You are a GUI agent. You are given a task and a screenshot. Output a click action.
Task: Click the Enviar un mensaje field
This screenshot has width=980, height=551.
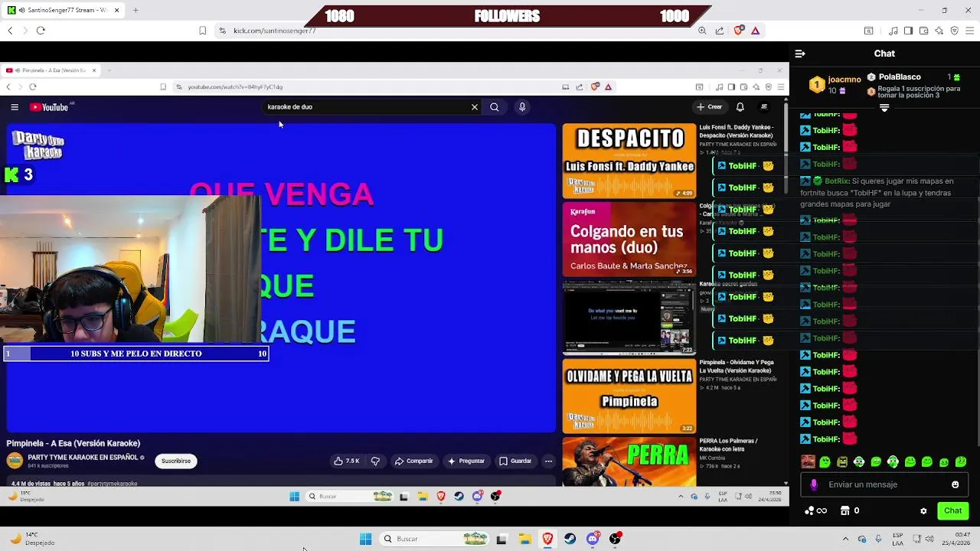(x=884, y=484)
